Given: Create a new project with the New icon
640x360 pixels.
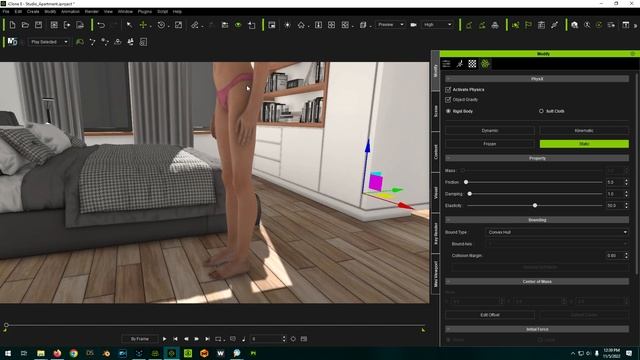Looking at the screenshot, I should point(12,25).
